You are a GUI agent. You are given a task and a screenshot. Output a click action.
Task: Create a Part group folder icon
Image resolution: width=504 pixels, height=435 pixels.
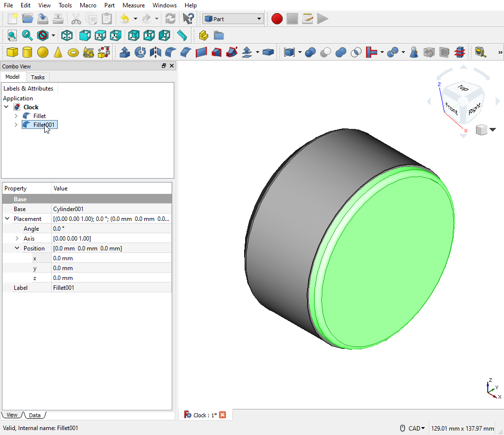(219, 35)
